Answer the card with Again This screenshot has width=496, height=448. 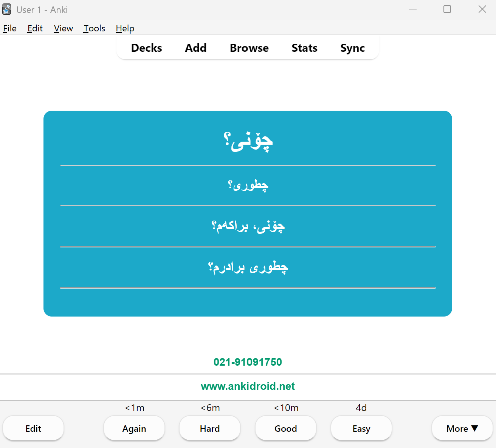134,428
